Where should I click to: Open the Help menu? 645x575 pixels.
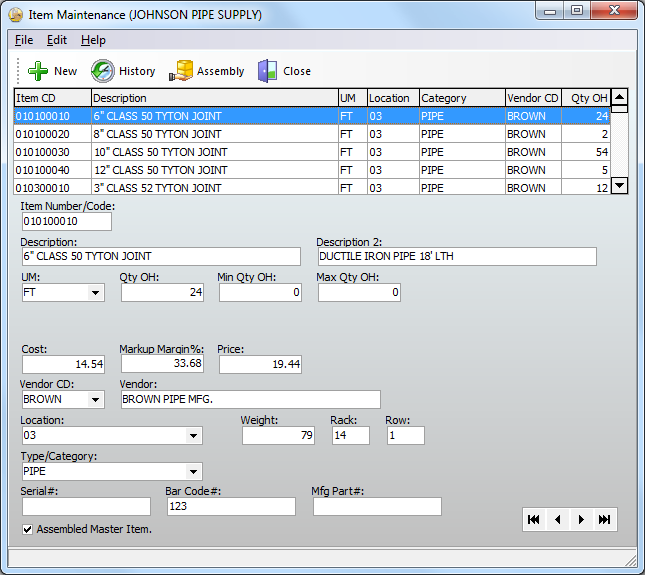tap(93, 40)
